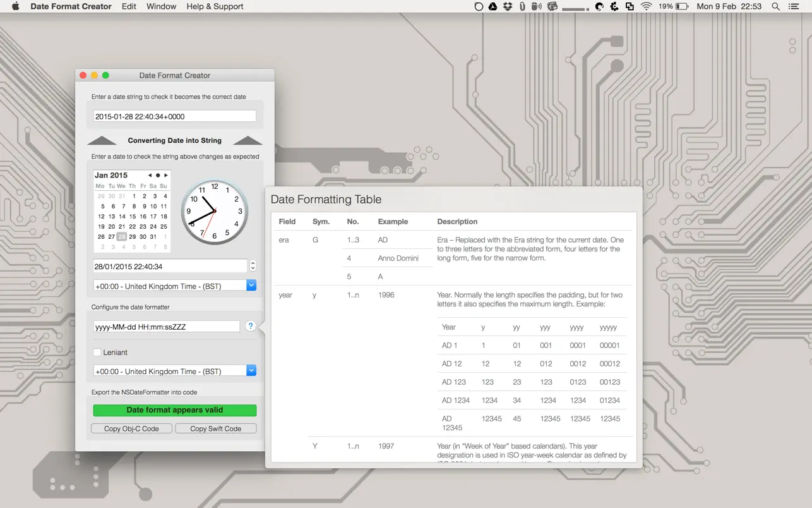Click the analog clock face
The image size is (812, 508).
coord(214,211)
